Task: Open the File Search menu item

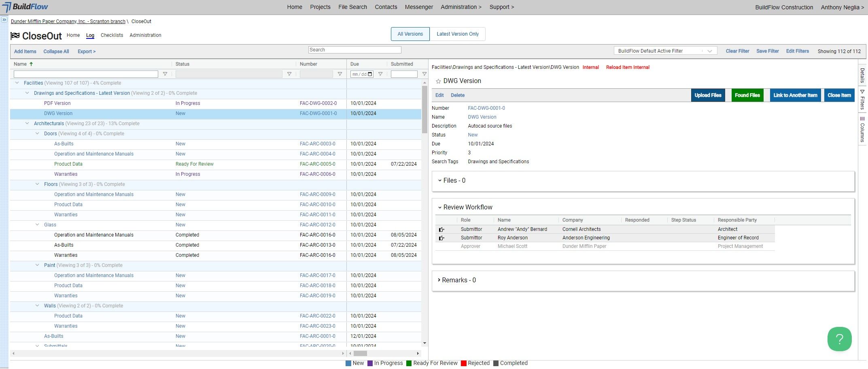Action: point(352,7)
